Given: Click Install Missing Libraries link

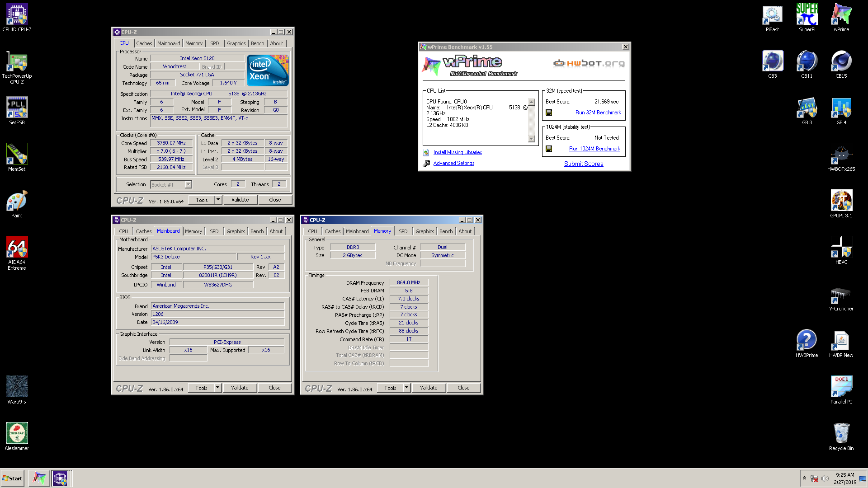Looking at the screenshot, I should (x=458, y=152).
